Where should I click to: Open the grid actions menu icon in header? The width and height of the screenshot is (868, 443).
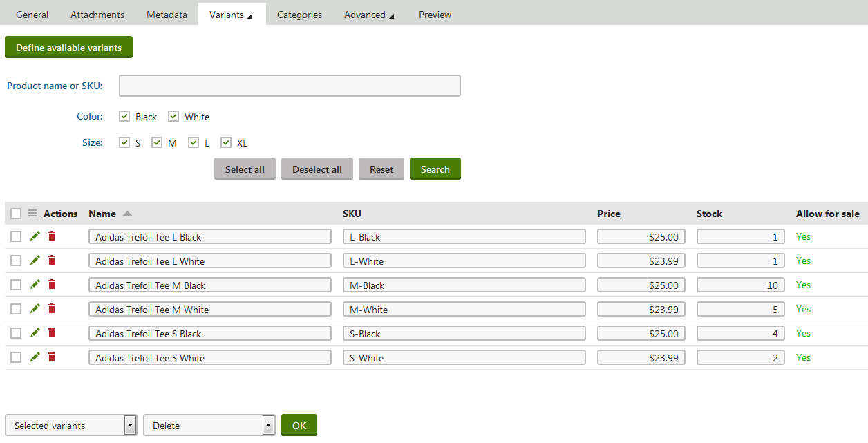click(x=32, y=214)
